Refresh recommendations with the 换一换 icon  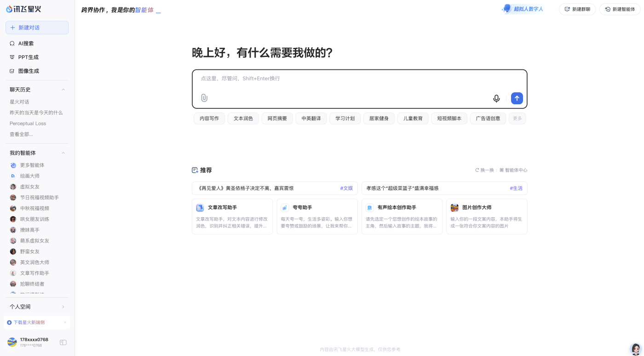484,170
